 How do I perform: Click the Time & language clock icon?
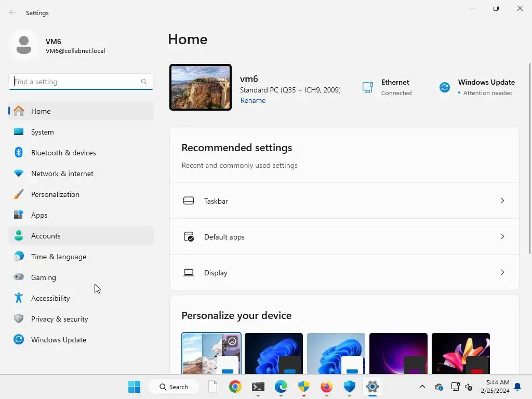tap(19, 257)
